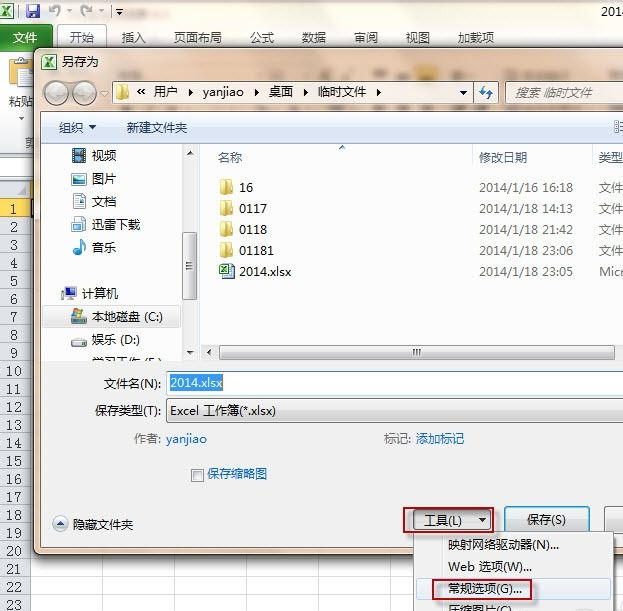Select the 图片 library icon
Viewport: 623px width, 611px height.
tap(79, 179)
